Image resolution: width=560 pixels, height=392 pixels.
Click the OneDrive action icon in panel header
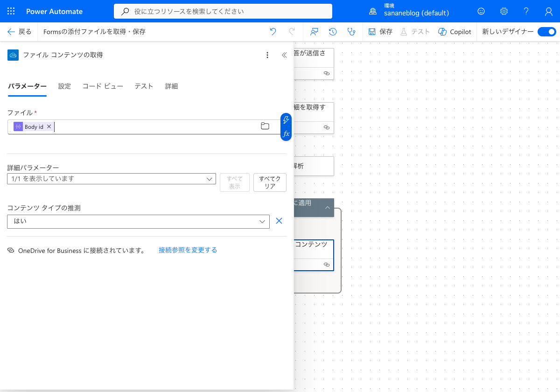tap(13, 55)
